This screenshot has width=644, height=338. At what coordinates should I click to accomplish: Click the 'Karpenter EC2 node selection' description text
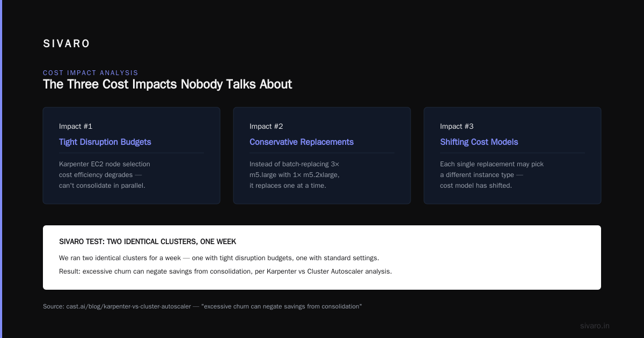(105, 175)
